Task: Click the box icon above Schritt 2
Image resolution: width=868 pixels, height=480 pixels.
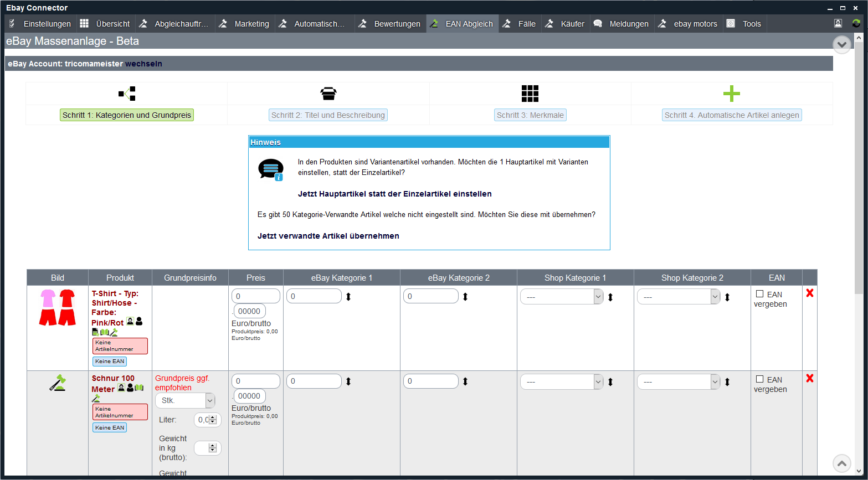Action: 328,94
